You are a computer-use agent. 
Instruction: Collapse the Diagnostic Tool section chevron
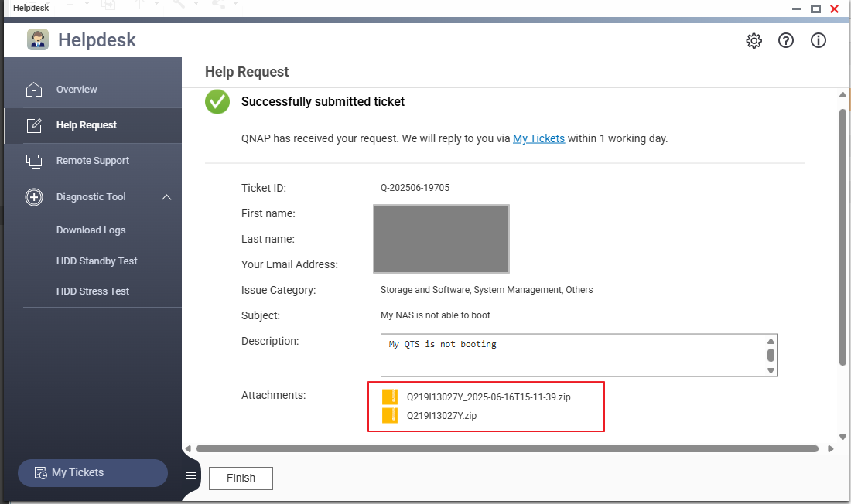pos(166,197)
